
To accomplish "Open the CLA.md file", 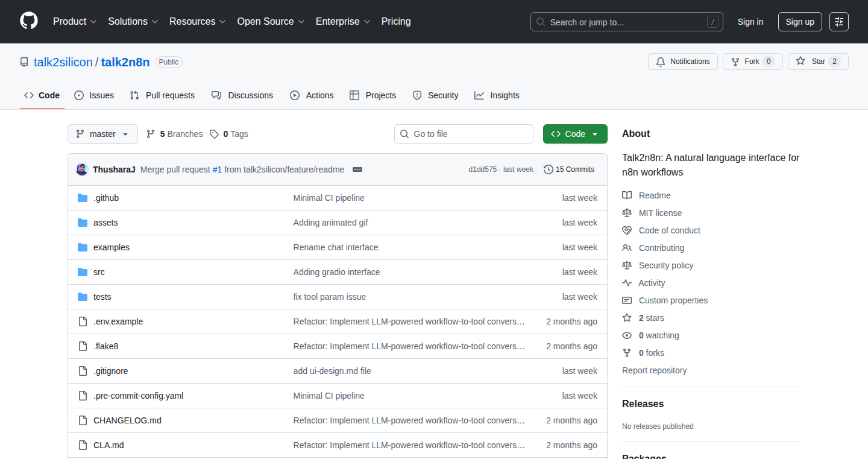I will tap(108, 445).
